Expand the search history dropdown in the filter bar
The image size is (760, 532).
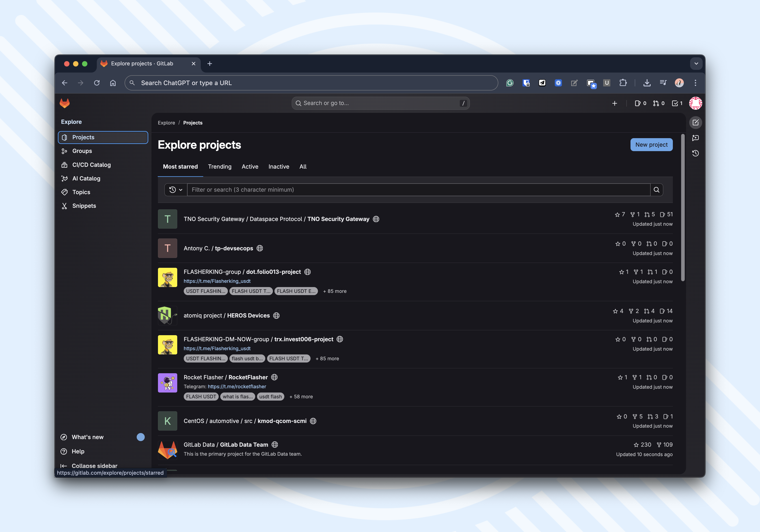pyautogui.click(x=175, y=190)
